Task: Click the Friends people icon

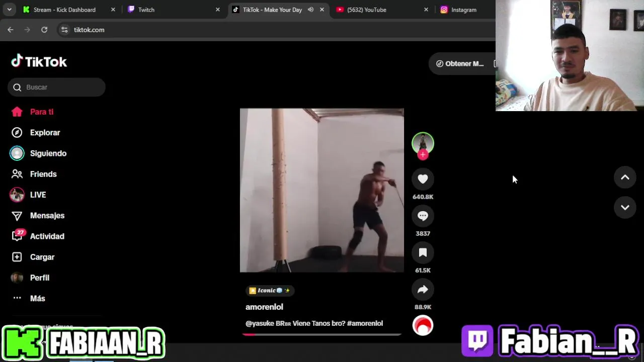Action: (17, 174)
